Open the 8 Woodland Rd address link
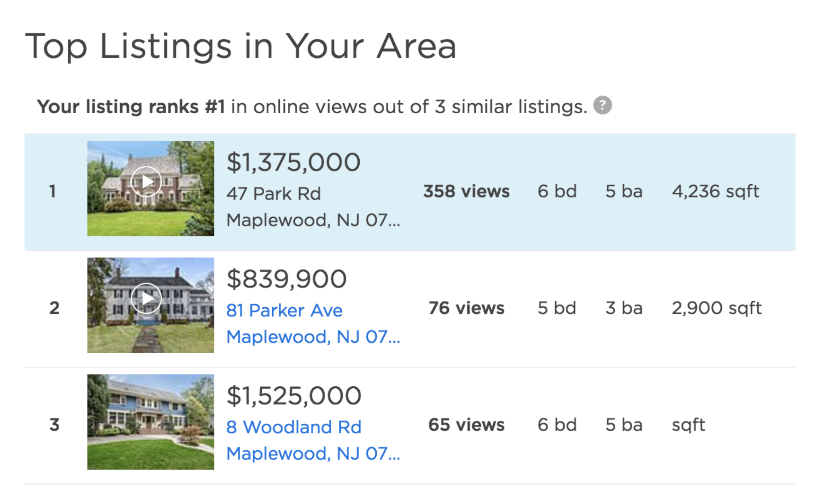The image size is (817, 504). click(294, 427)
